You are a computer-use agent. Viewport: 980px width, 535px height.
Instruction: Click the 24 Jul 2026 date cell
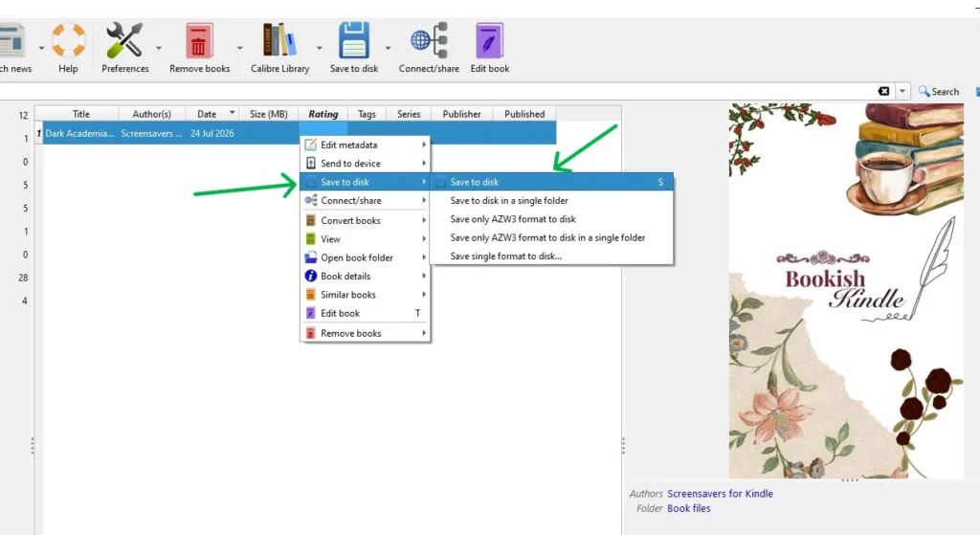pyautogui.click(x=212, y=133)
